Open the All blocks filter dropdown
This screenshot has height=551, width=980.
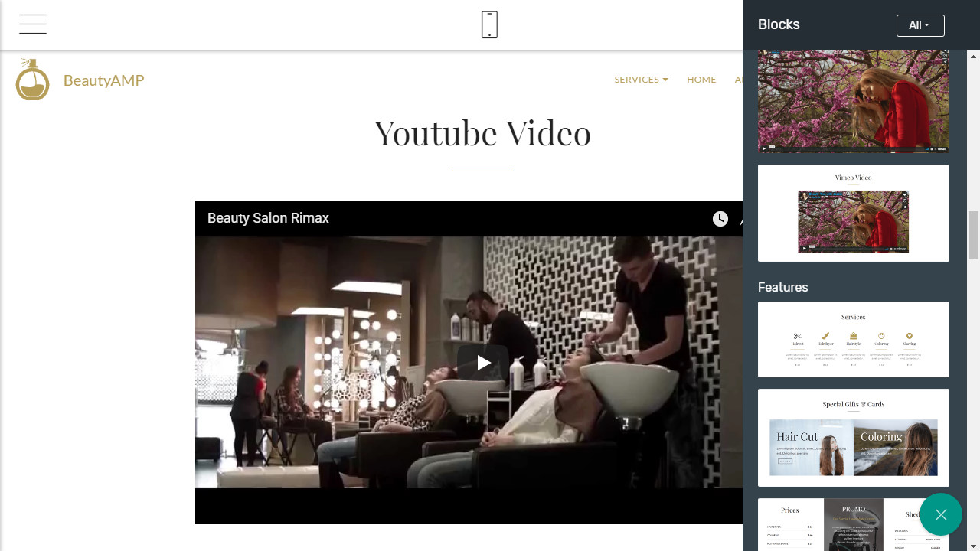click(x=920, y=25)
